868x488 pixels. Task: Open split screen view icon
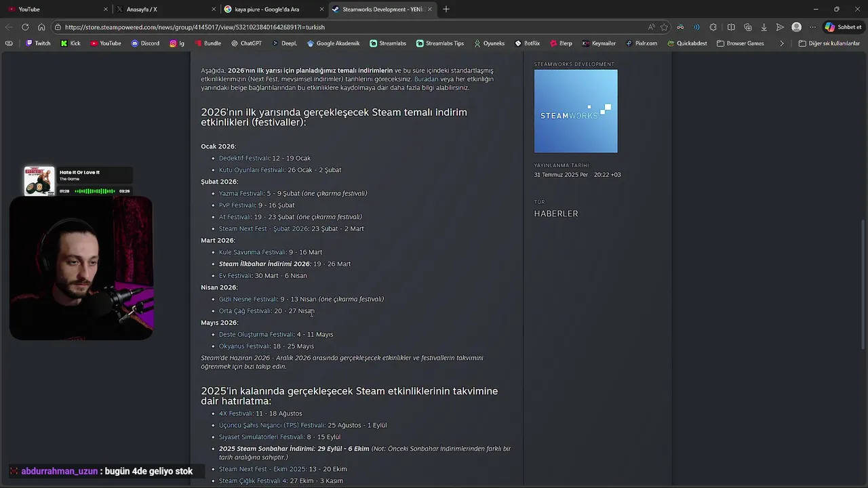[731, 27]
